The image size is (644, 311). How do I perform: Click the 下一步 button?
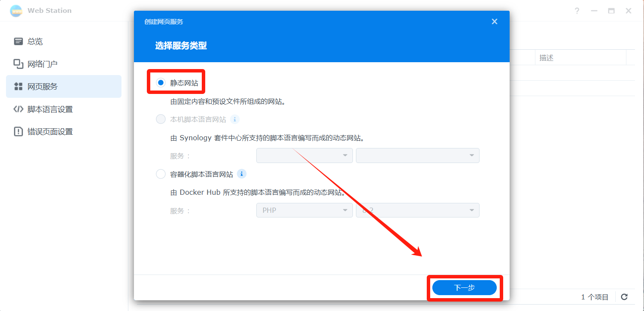(x=464, y=288)
